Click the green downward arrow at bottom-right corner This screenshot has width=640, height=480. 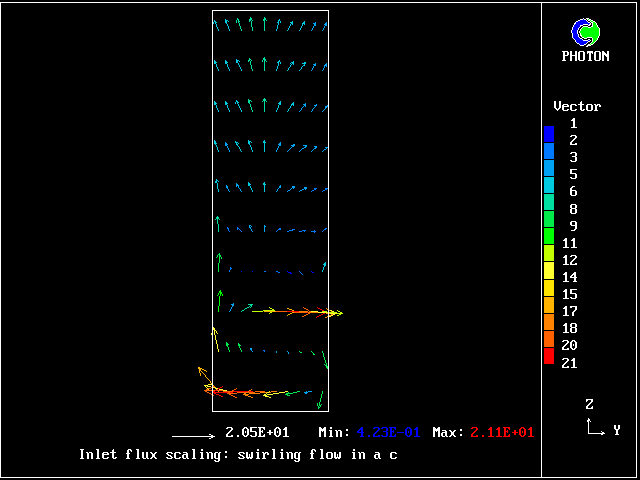point(320,400)
